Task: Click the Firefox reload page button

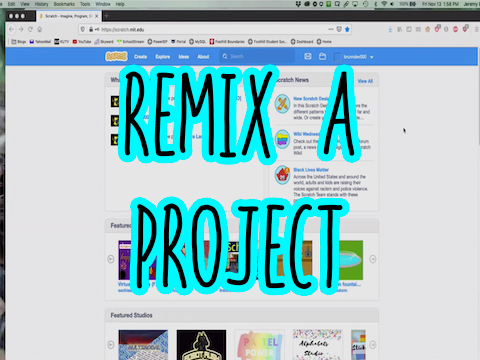Action: [30, 29]
